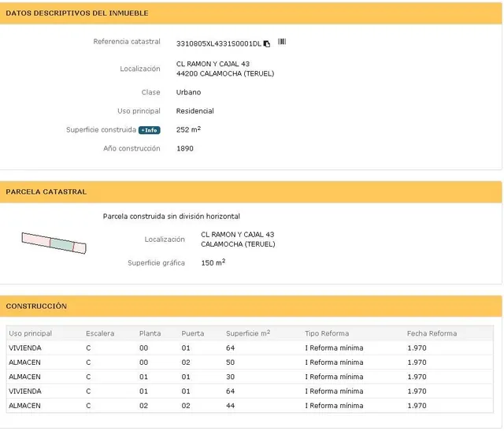Click 'Parcela construida sin división horizontal' text
504x431 pixels.
(172, 216)
